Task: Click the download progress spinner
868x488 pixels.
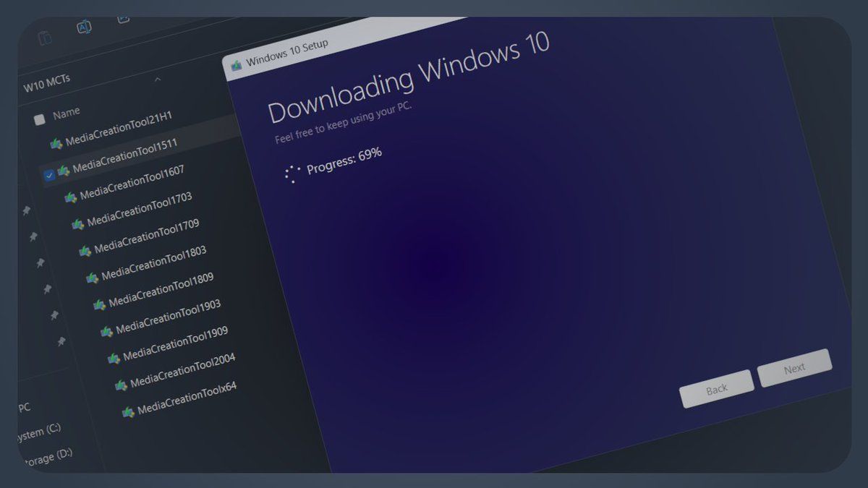Action: pos(292,174)
